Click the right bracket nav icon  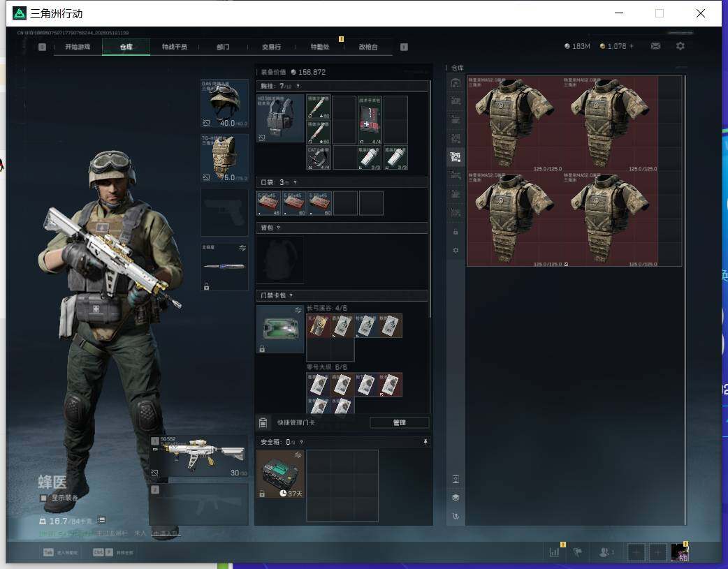[404, 47]
